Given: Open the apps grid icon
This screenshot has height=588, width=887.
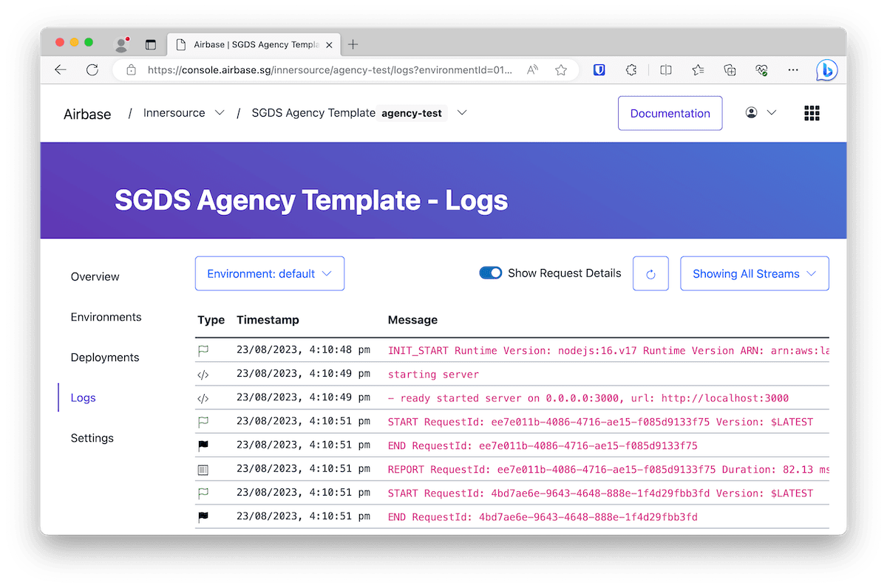Looking at the screenshot, I should point(812,113).
